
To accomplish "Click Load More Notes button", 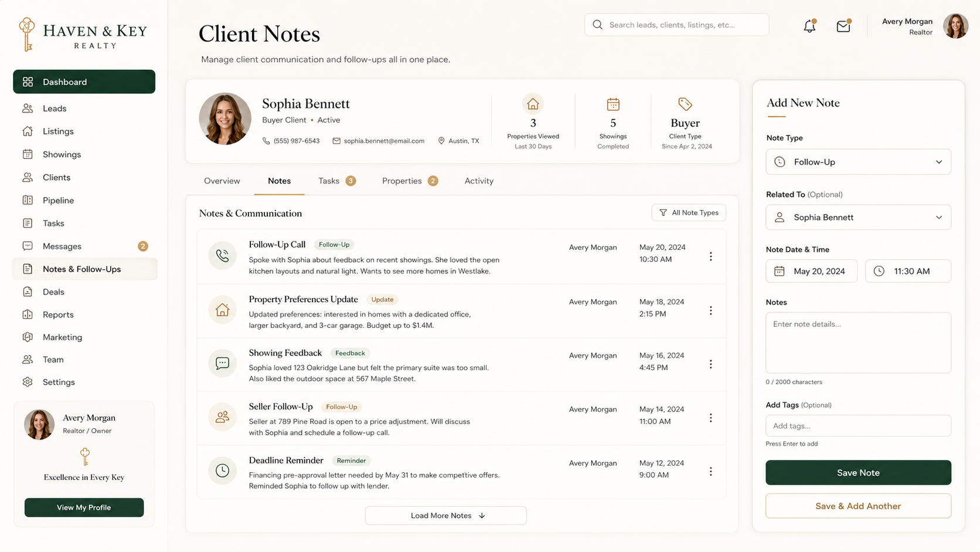I will [445, 516].
